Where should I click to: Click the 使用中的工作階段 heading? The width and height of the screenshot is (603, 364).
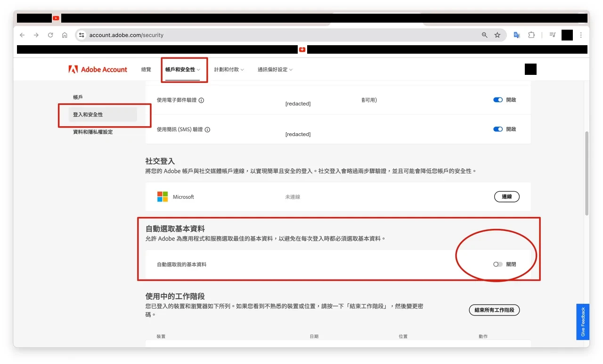[175, 296]
